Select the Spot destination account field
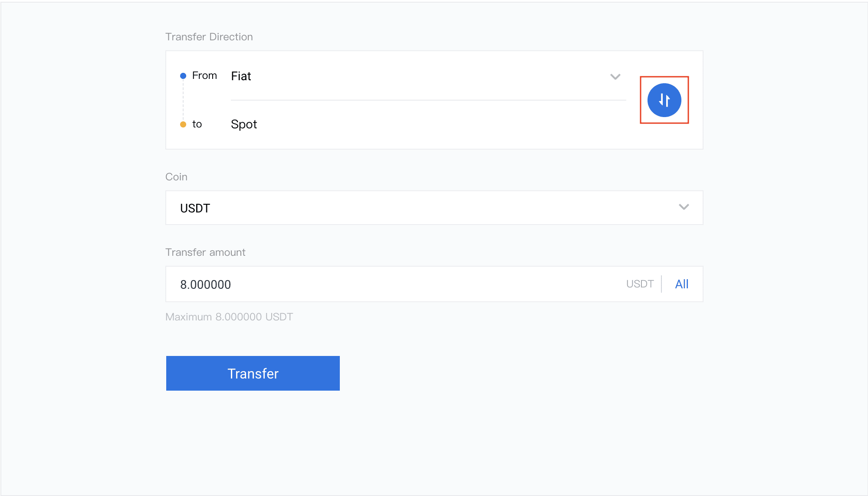This screenshot has height=496, width=868. pyautogui.click(x=428, y=124)
